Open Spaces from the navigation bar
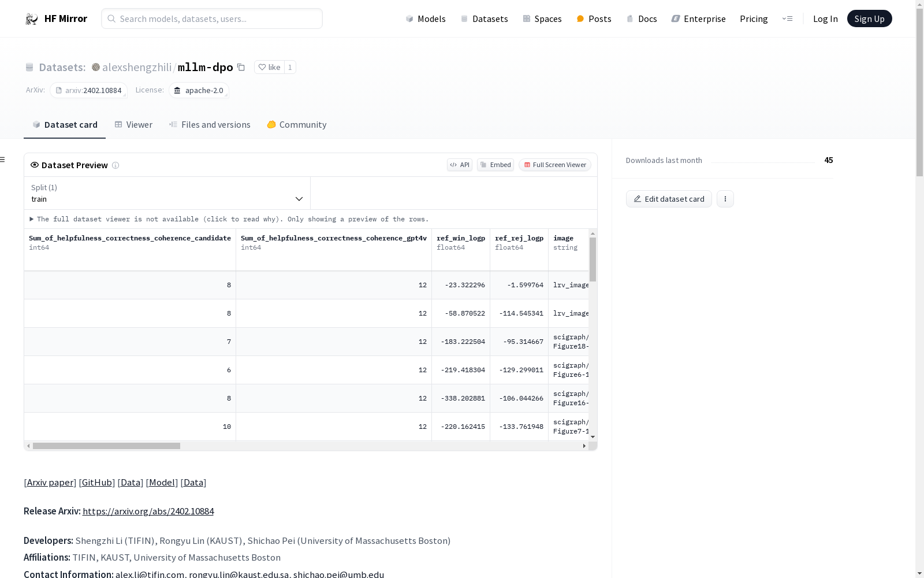The image size is (924, 578). (x=542, y=19)
